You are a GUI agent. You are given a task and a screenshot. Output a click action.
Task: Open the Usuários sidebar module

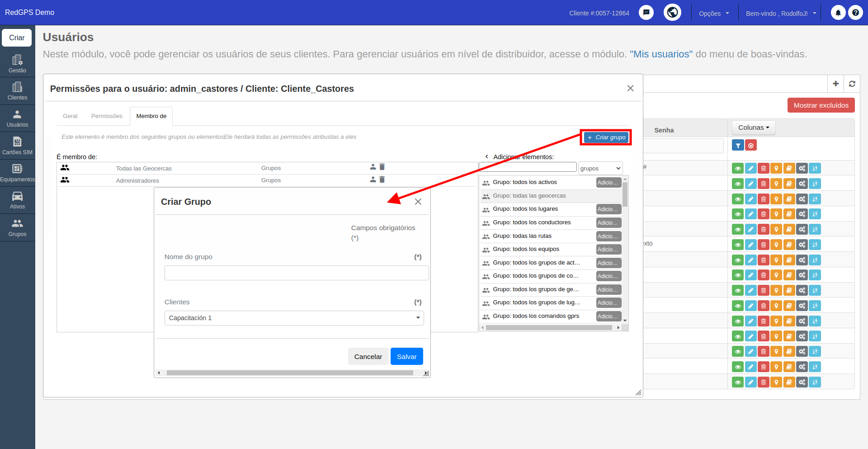(17, 118)
